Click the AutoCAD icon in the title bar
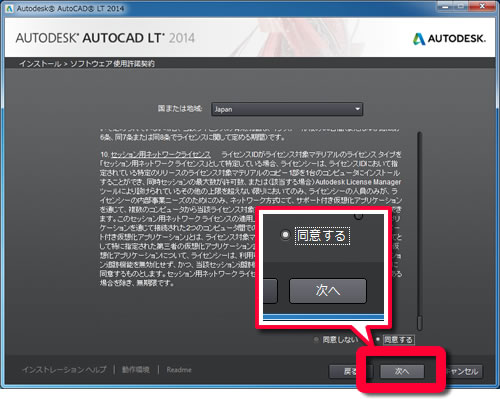 pyautogui.click(x=9, y=8)
